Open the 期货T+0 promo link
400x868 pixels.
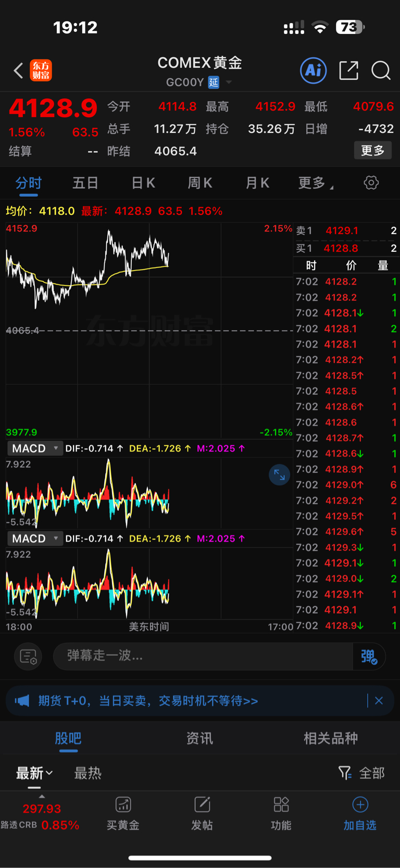148,701
